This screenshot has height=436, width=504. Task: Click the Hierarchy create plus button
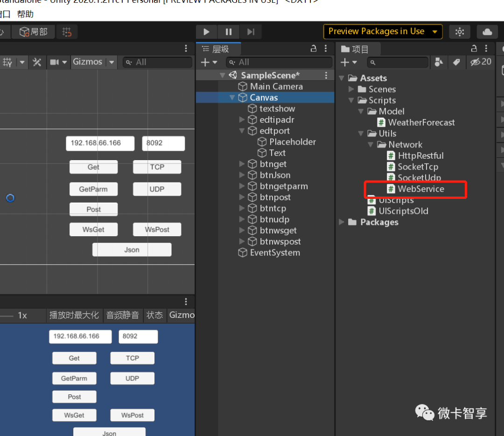click(x=209, y=63)
